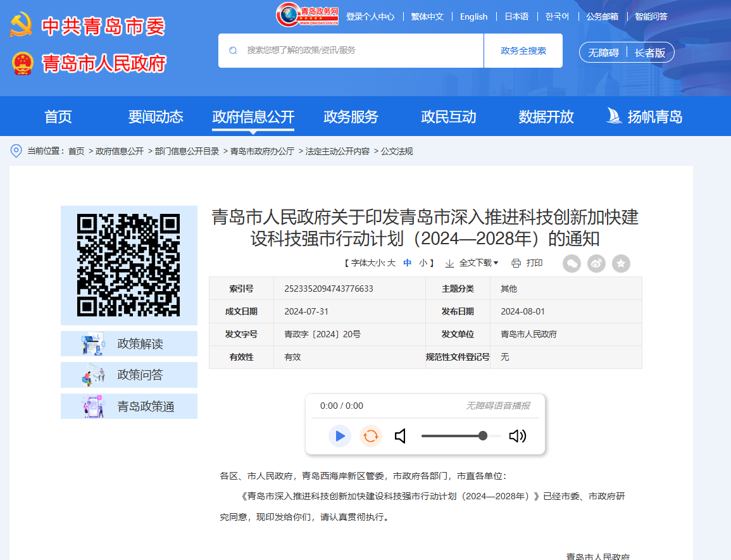Click the sail icon next to 扬帆青岛
Image resolution: width=731 pixels, height=560 pixels.
[613, 116]
